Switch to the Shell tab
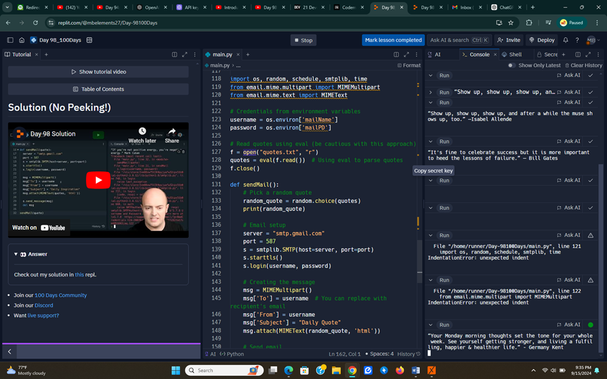 coord(512,55)
